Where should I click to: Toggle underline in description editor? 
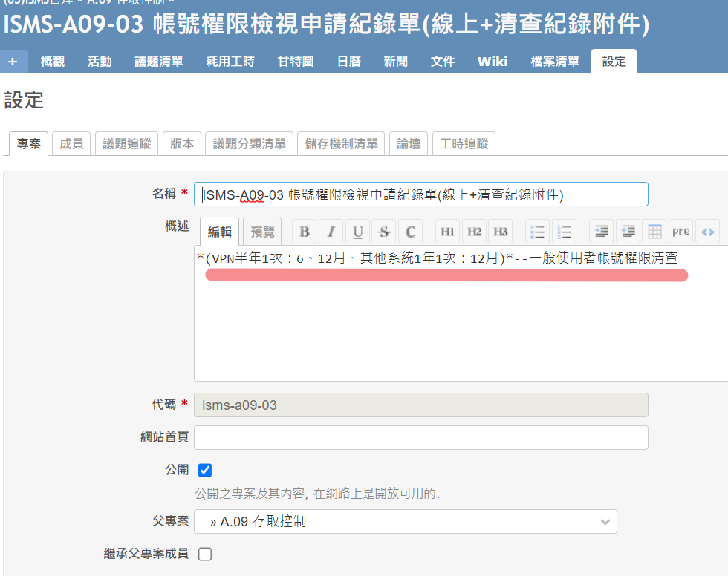pos(357,232)
